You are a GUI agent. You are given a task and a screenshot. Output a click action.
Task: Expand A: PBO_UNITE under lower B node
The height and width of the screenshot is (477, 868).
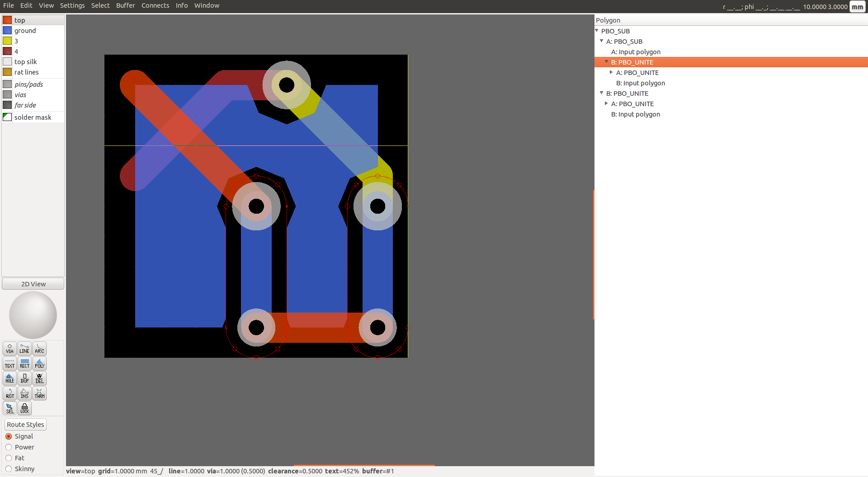606,103
